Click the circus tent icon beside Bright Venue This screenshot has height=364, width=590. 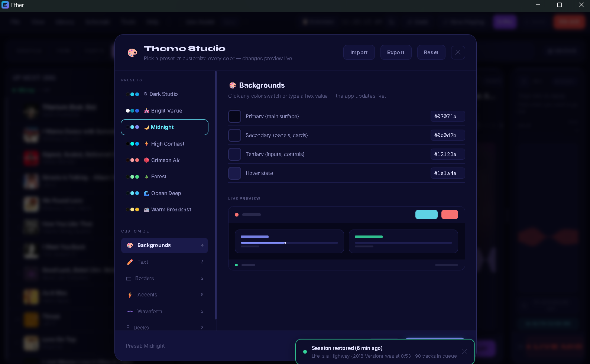click(x=146, y=111)
